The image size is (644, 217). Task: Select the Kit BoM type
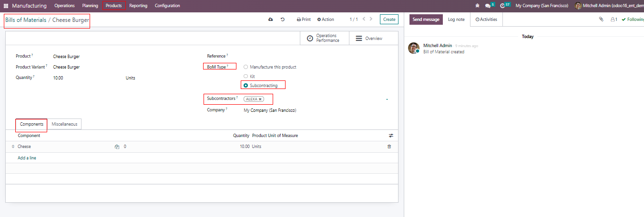coord(246,76)
